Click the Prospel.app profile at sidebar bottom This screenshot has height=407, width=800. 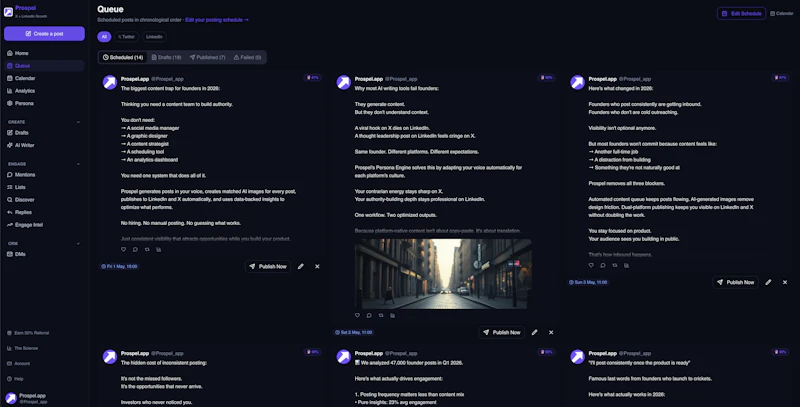point(26,398)
